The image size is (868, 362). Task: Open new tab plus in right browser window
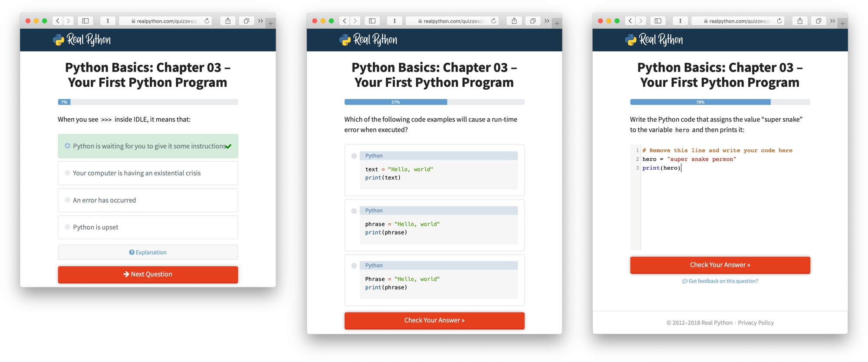[842, 23]
